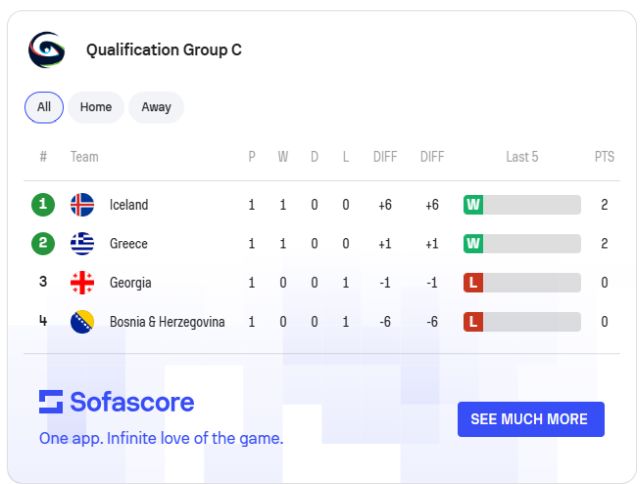
Task: Click the Greece flag icon
Action: coord(82,244)
